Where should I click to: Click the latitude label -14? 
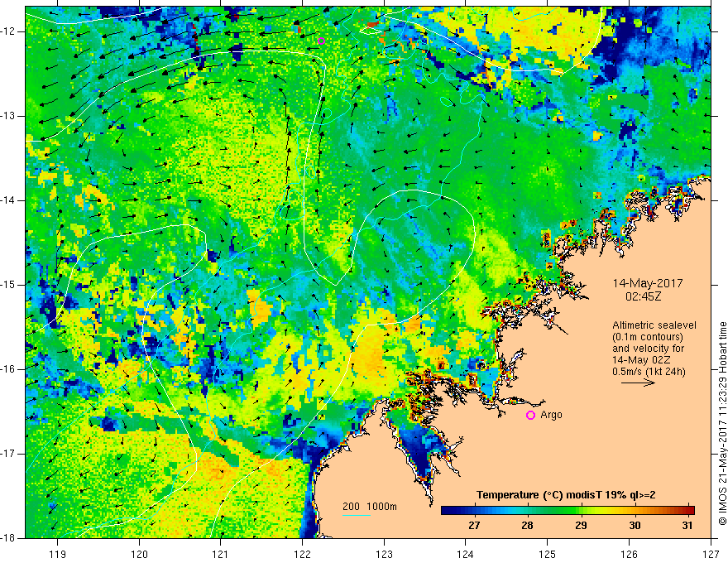pyautogui.click(x=8, y=200)
